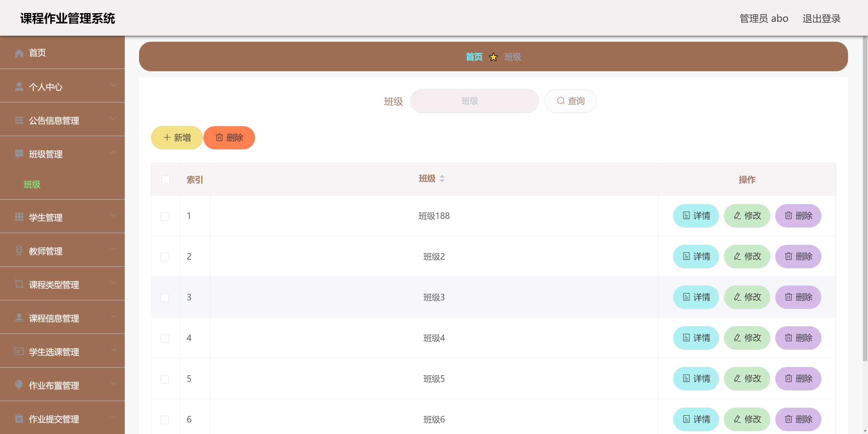Click the orange batch 删除 button

click(x=229, y=138)
